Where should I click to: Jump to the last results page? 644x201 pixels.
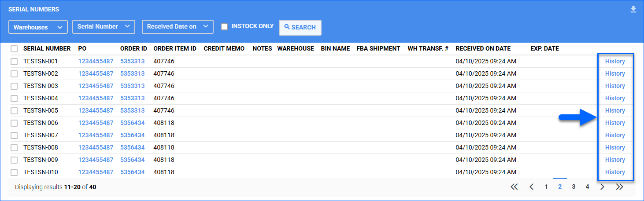coord(620,187)
